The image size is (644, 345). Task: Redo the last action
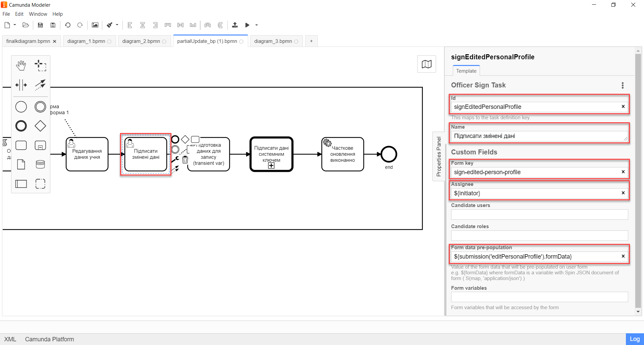coord(80,25)
